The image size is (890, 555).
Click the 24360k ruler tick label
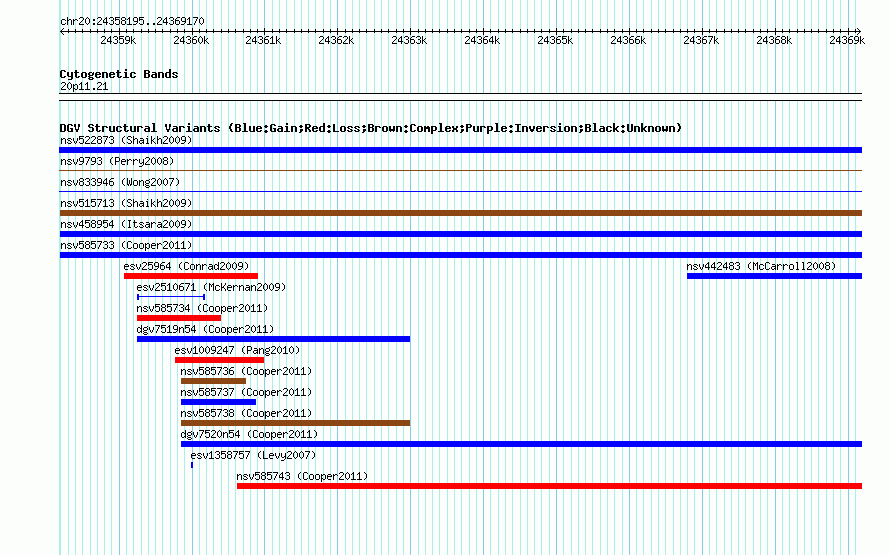tap(191, 40)
